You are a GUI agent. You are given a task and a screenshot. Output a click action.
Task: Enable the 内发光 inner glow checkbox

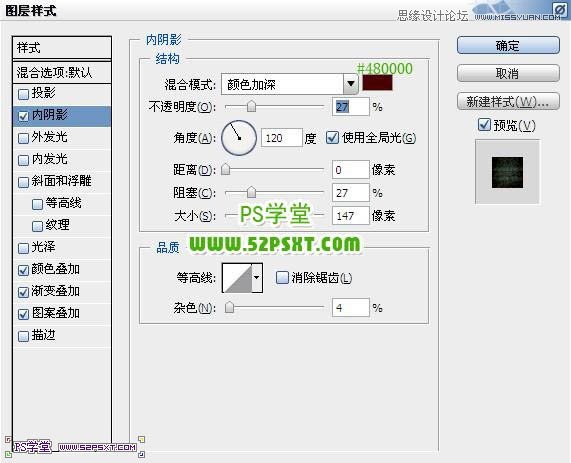pyautogui.click(x=23, y=160)
